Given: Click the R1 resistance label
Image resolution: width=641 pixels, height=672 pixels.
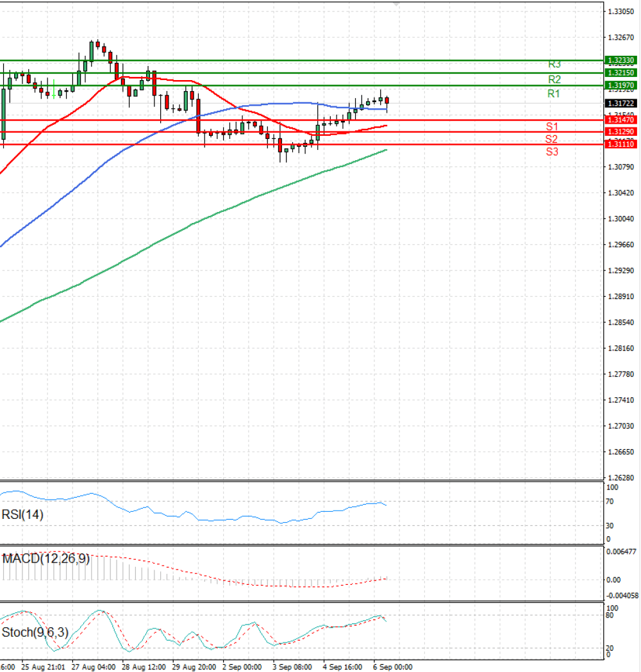Looking at the screenshot, I should click(x=554, y=94).
